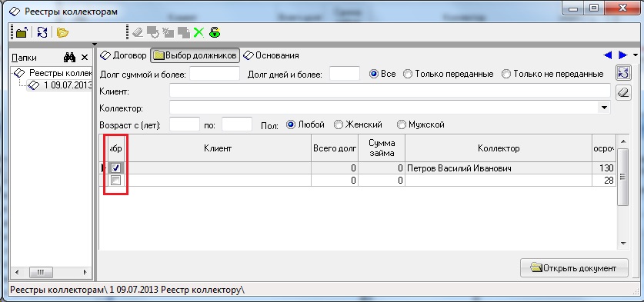Image resolution: width=644 pixels, height=302 pixels.
Task: Choose Только не переданные radio option
Action: click(x=506, y=75)
